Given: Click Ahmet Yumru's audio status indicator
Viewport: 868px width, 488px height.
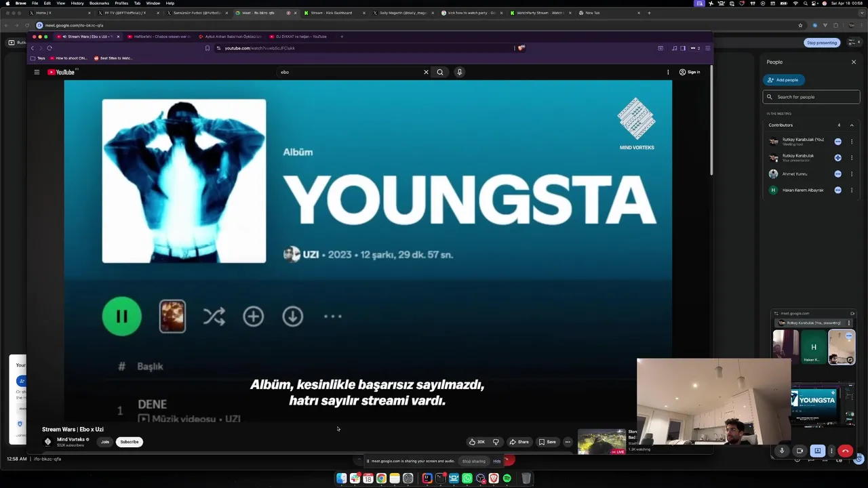Looking at the screenshot, I should tap(838, 174).
